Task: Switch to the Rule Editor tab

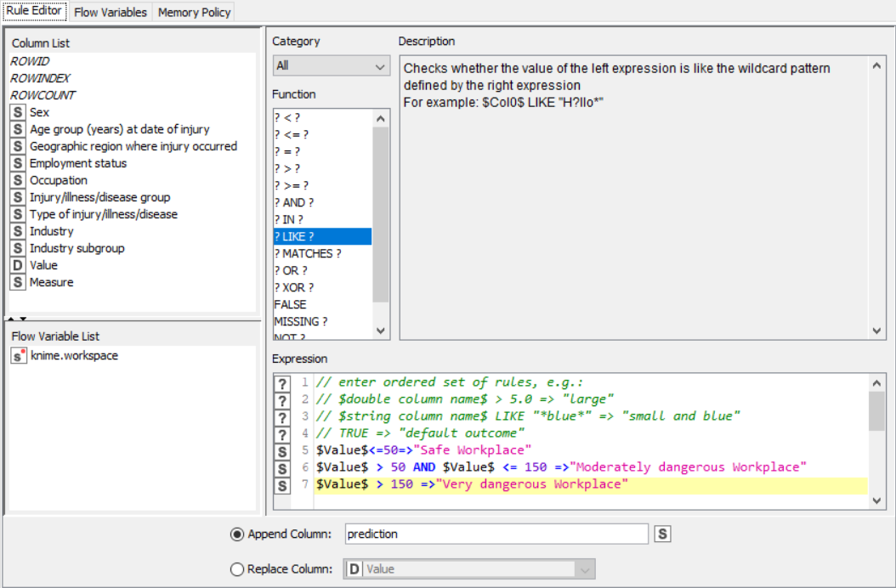Action: point(34,11)
